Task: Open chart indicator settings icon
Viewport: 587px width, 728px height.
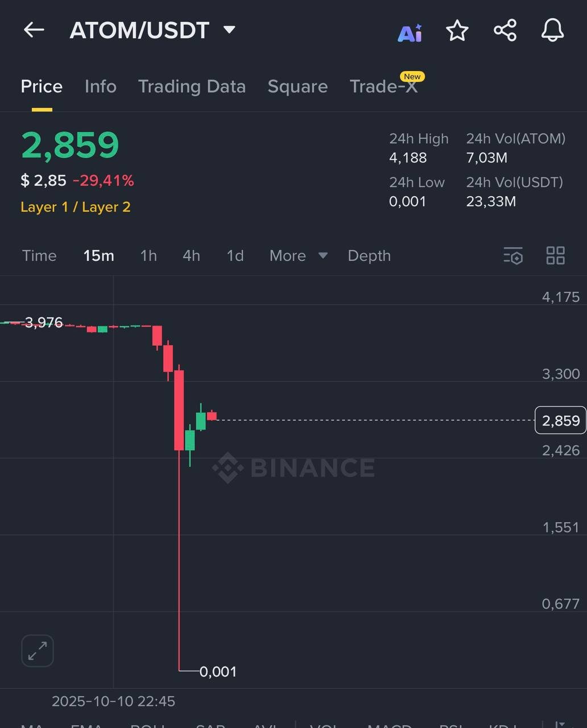Action: tap(513, 256)
